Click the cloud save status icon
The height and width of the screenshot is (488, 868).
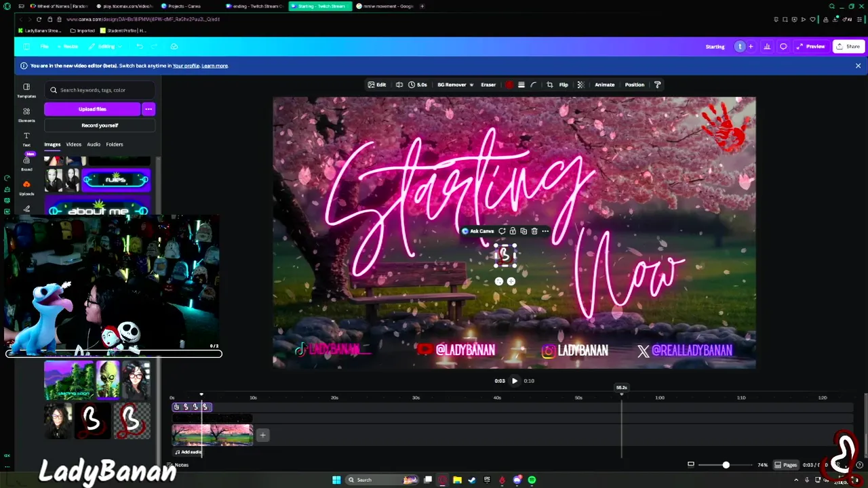174,47
